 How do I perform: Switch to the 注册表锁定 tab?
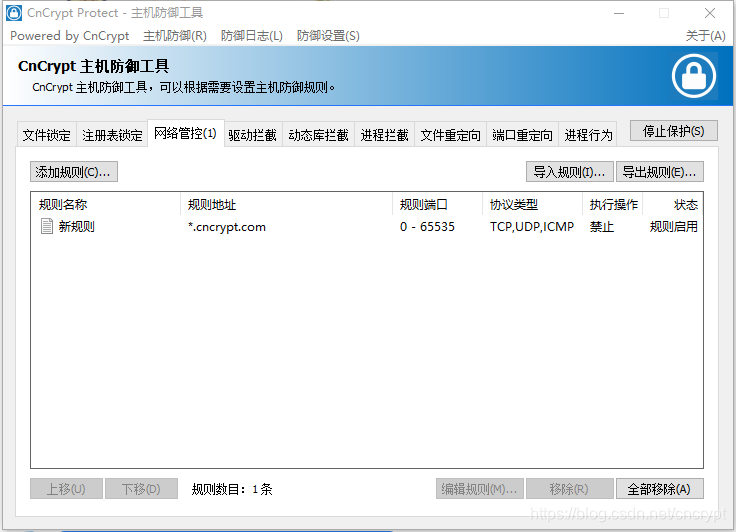(x=112, y=135)
